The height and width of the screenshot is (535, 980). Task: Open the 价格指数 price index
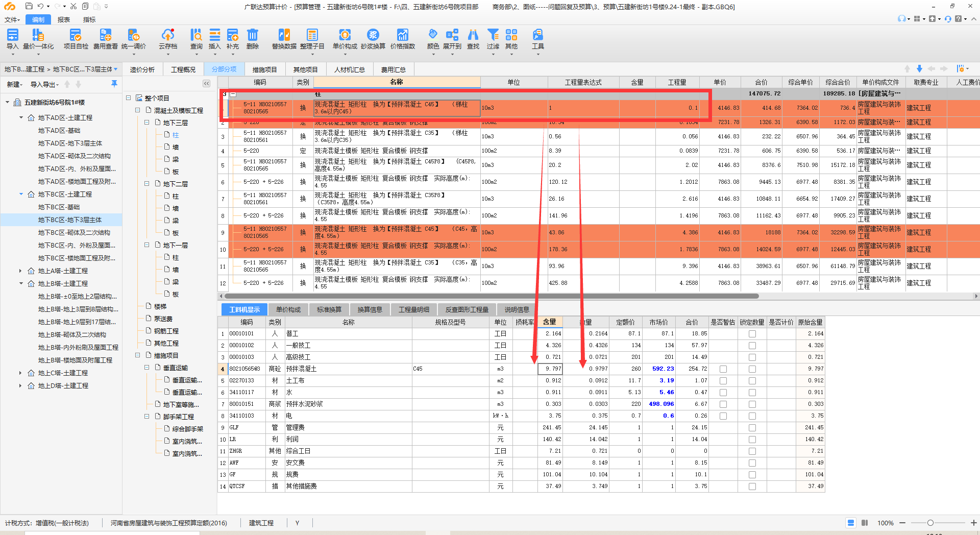[403, 39]
